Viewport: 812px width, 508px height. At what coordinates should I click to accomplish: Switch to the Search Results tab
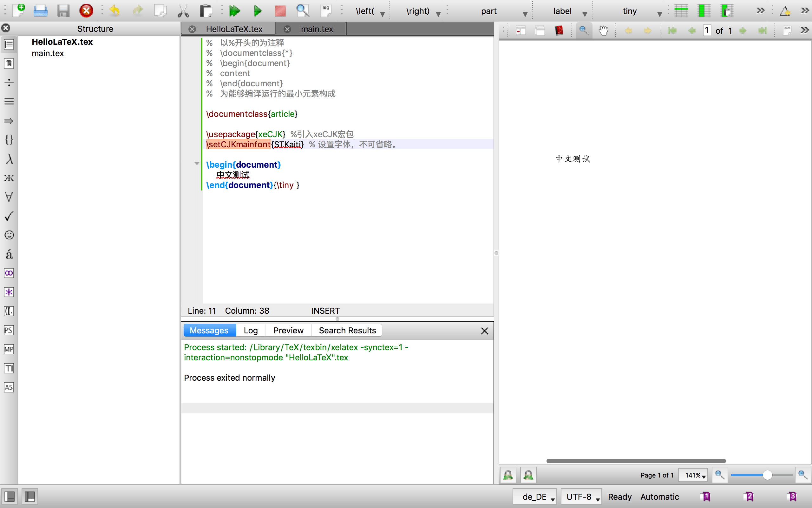click(347, 331)
